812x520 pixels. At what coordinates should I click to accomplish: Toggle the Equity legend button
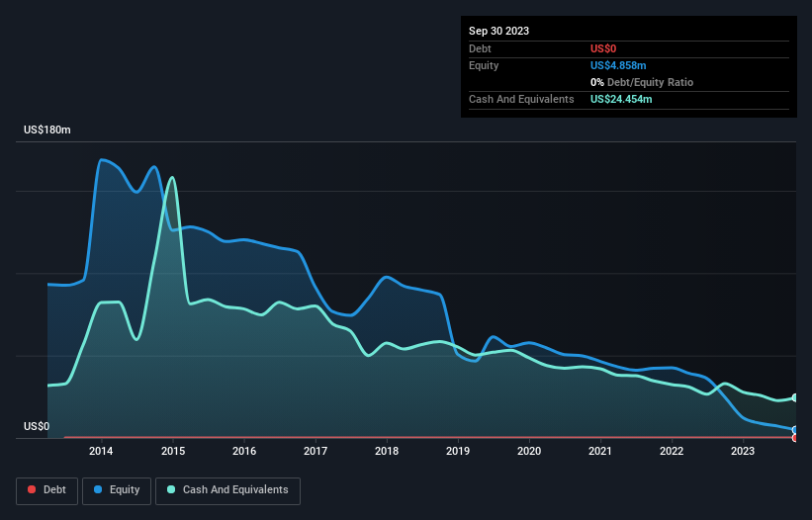click(117, 490)
